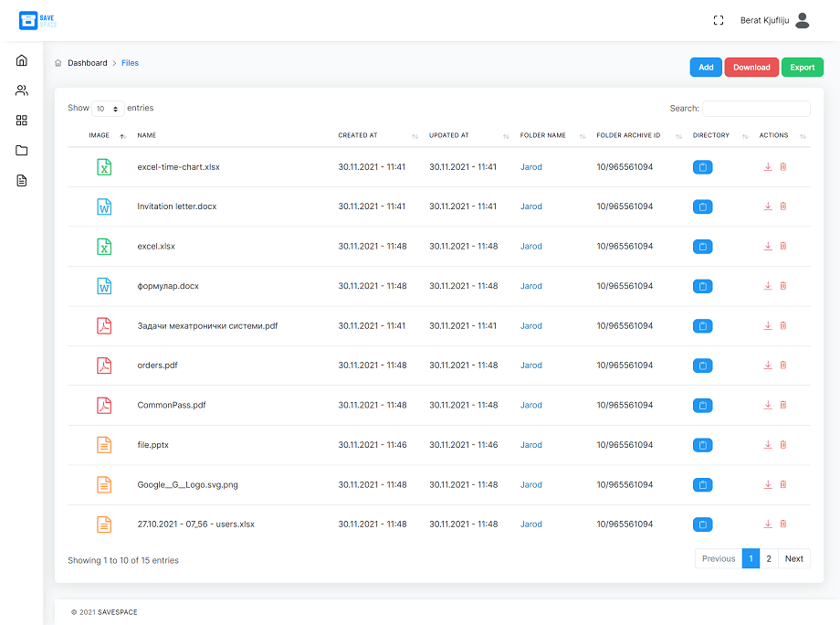This screenshot has height=625, width=840.
Task: Open the folder icon in sidebar
Action: 22,151
